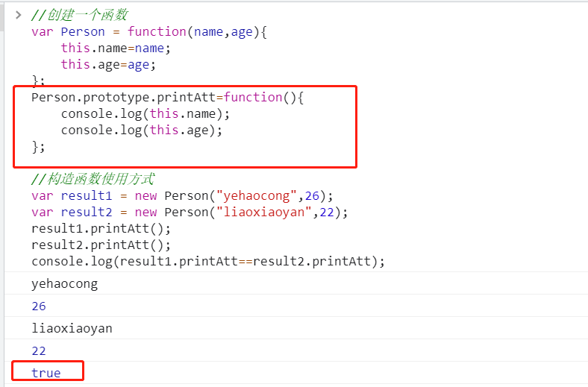Click the console.log(result1.printAtt==result2.printAtt) line
The image size is (588, 387).
click(x=208, y=262)
